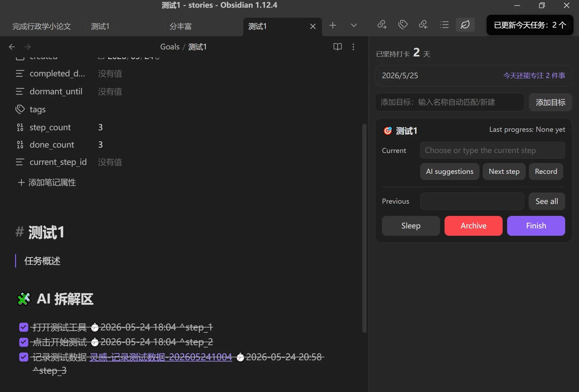579x392 pixels.
Task: Uncheck the 点击开始测试 task checkbox
Action: [x=23, y=342]
